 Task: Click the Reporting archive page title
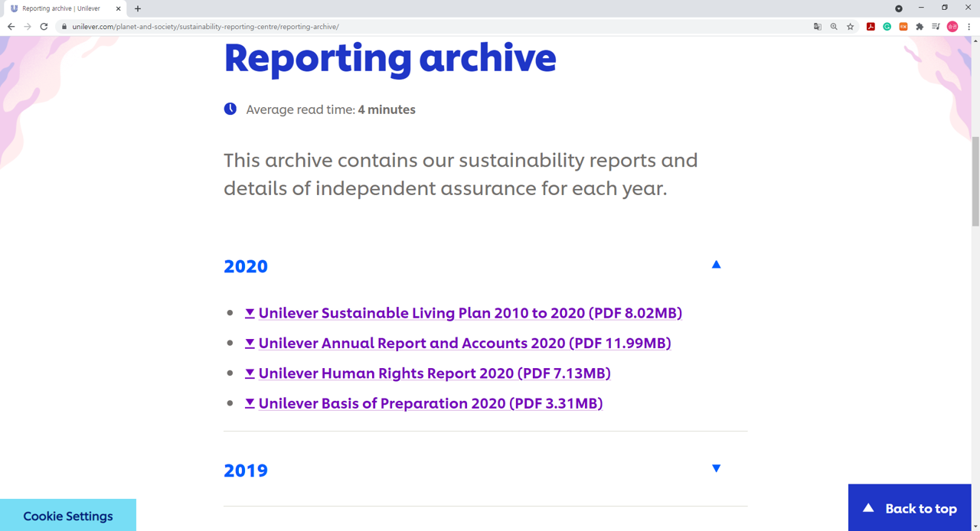tap(390, 58)
